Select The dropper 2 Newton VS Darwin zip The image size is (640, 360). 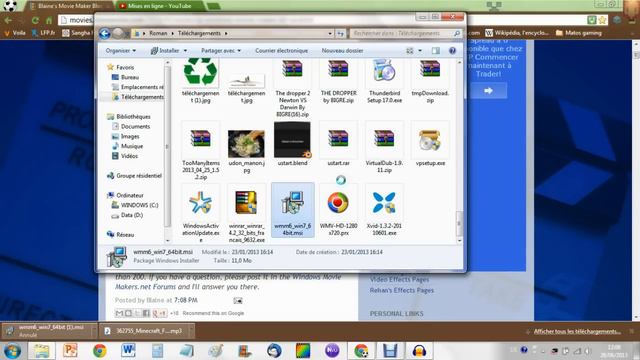click(293, 88)
